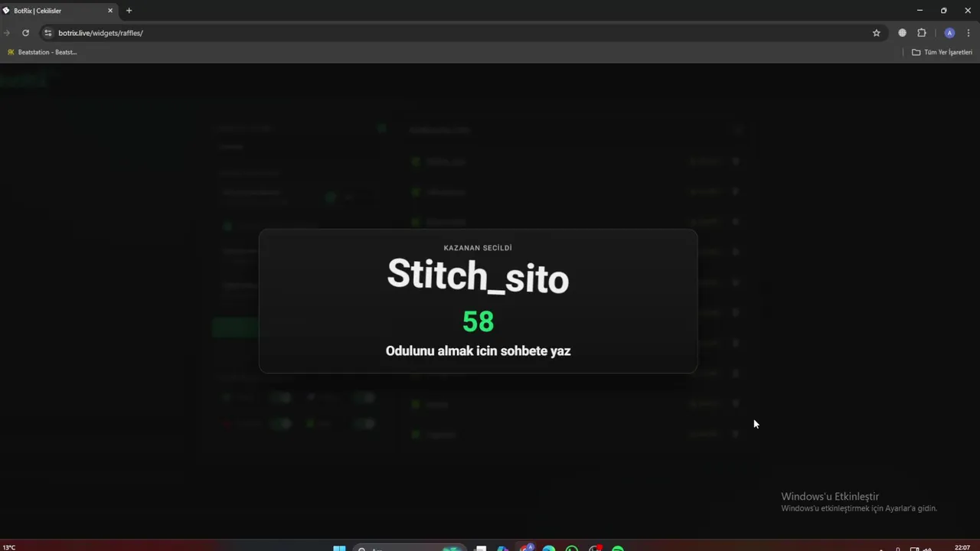Select the BotRix | Cekilisler tab
Image resolution: width=980 pixels, height=551 pixels.
pos(59,11)
